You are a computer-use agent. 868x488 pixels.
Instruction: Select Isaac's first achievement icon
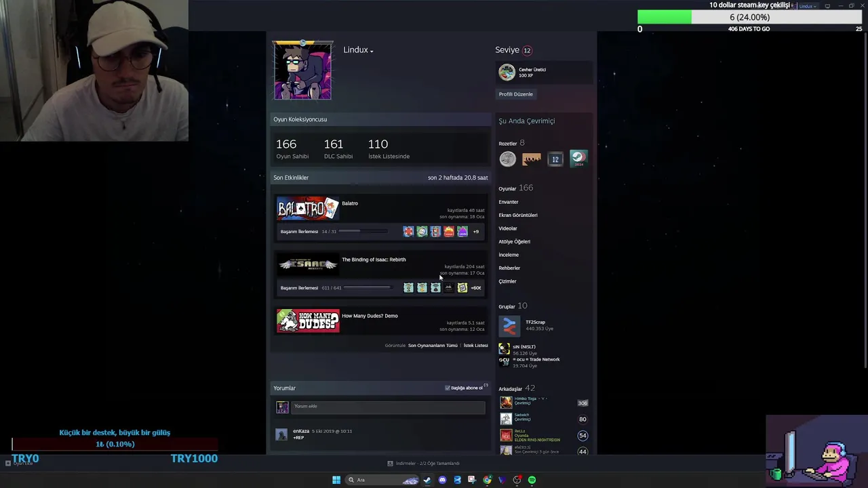pyautogui.click(x=408, y=288)
